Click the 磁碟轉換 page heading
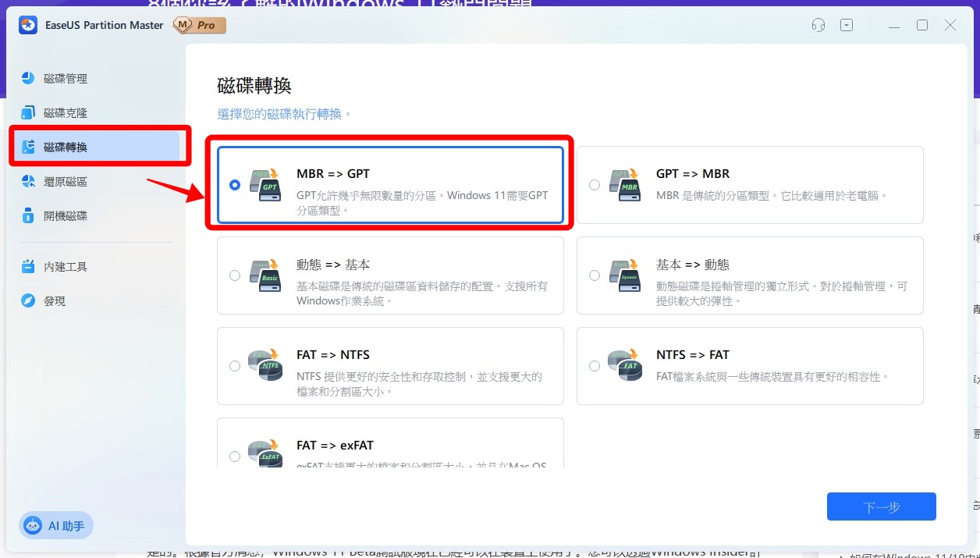The height and width of the screenshot is (558, 980). [x=254, y=85]
